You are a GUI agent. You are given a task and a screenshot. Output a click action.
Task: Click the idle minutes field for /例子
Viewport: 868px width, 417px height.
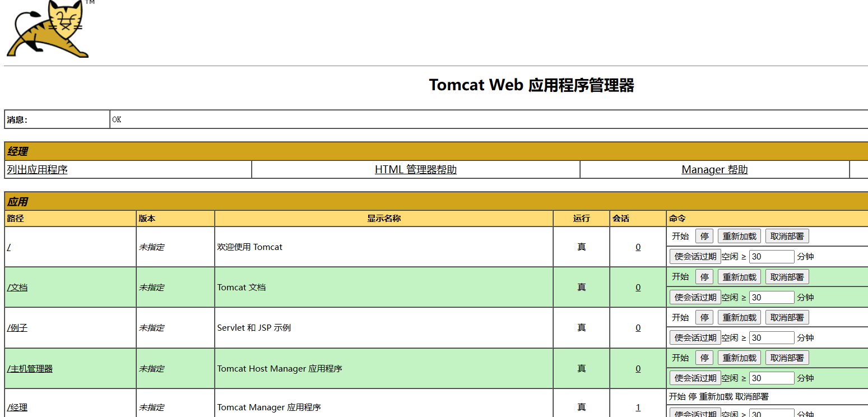tap(771, 337)
